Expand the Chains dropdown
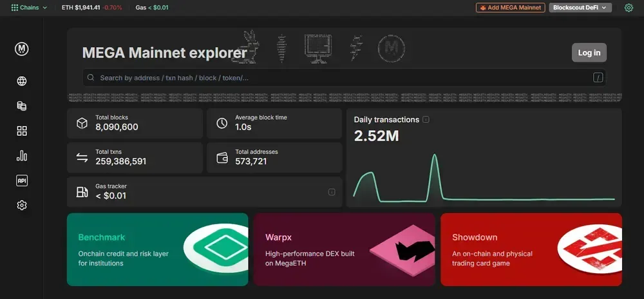644x299 pixels. point(29,7)
